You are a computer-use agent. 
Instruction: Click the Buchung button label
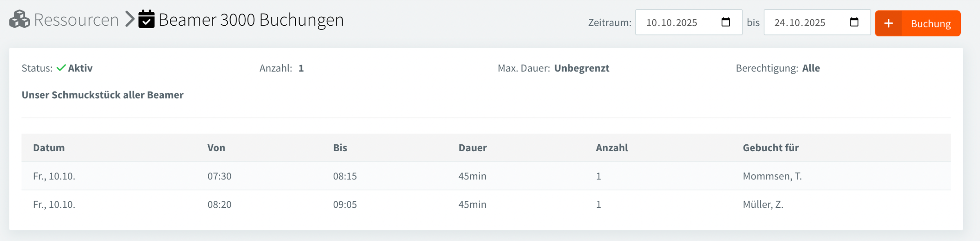pyautogui.click(x=931, y=24)
